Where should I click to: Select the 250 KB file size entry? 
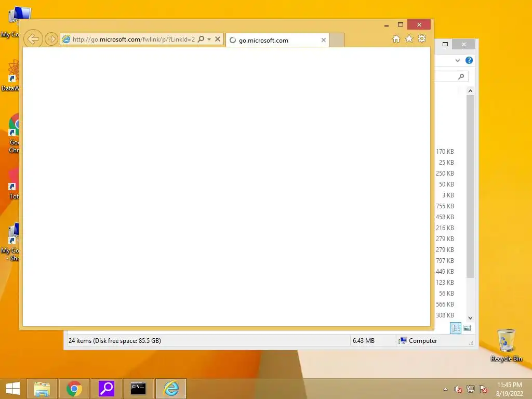445,174
